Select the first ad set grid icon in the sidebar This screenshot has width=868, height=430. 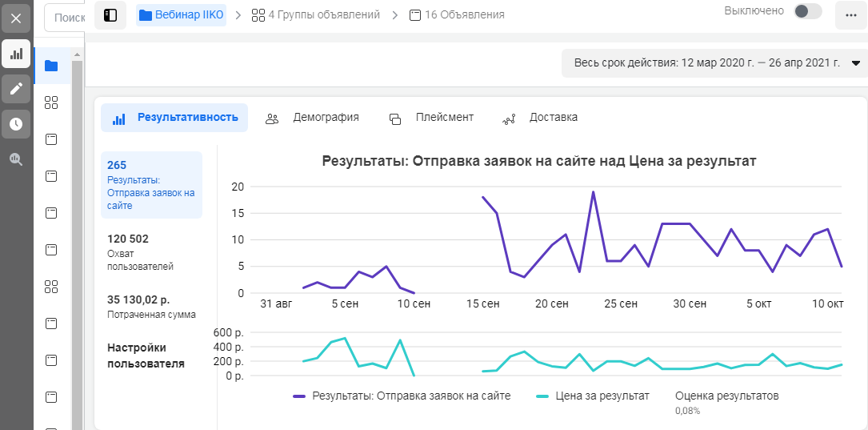pos(51,102)
